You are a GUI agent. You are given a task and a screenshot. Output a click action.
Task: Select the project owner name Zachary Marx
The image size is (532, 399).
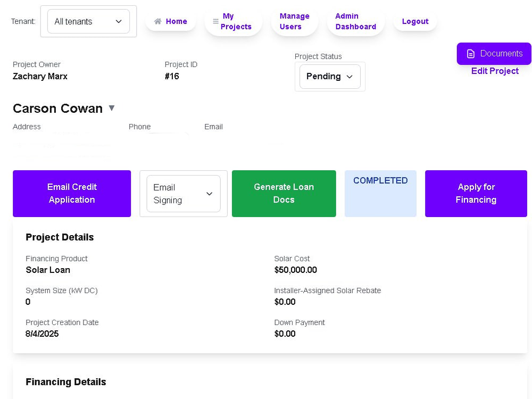40,76
